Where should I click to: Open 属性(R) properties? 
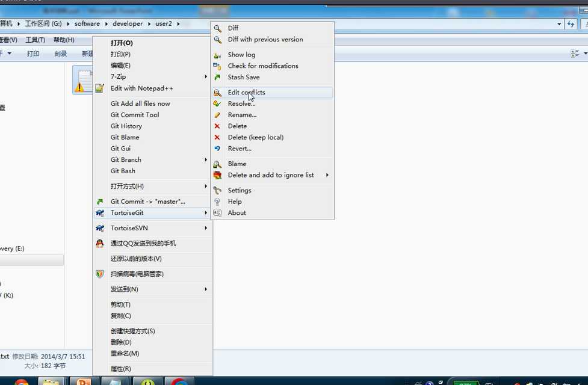click(121, 369)
